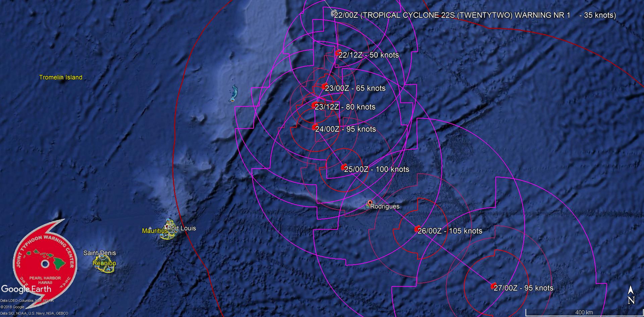Image resolution: width=644 pixels, height=317 pixels.
Task: Click the Tromelin Island label
Action: [61, 77]
